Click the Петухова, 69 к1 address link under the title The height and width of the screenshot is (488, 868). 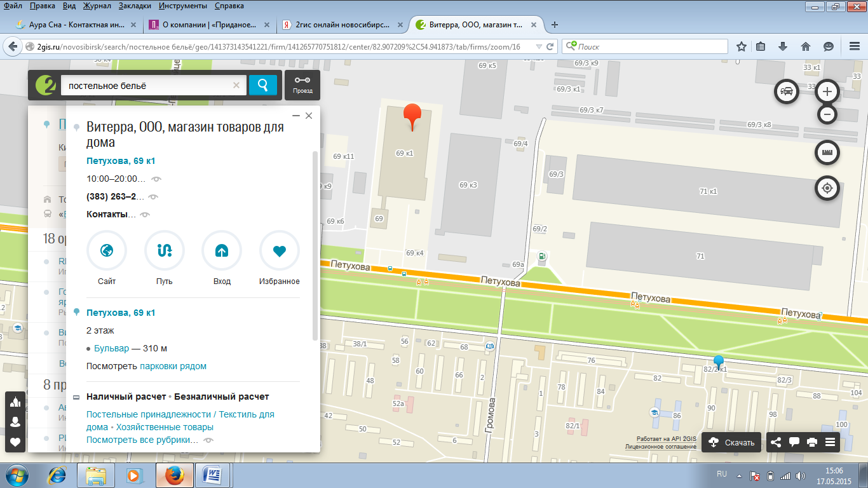[121, 161]
